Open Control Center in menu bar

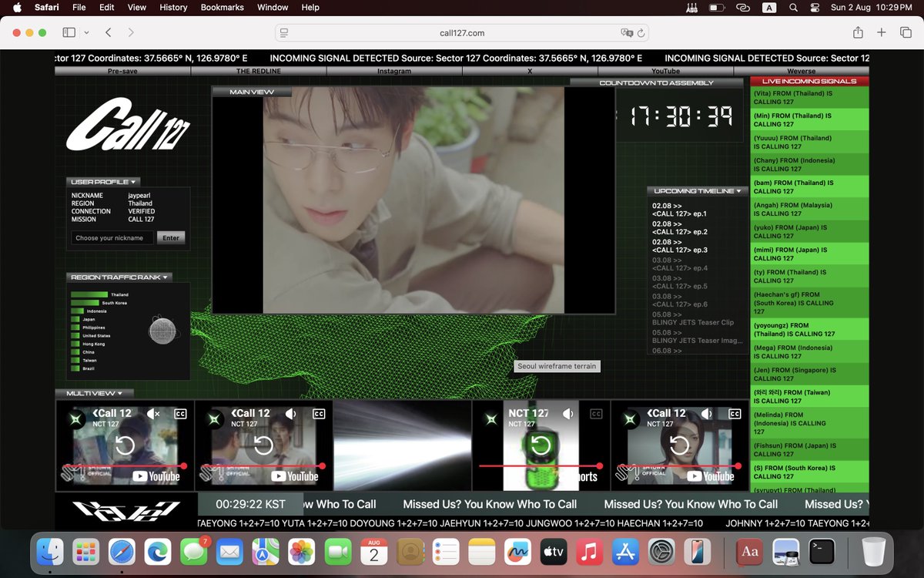tap(816, 7)
